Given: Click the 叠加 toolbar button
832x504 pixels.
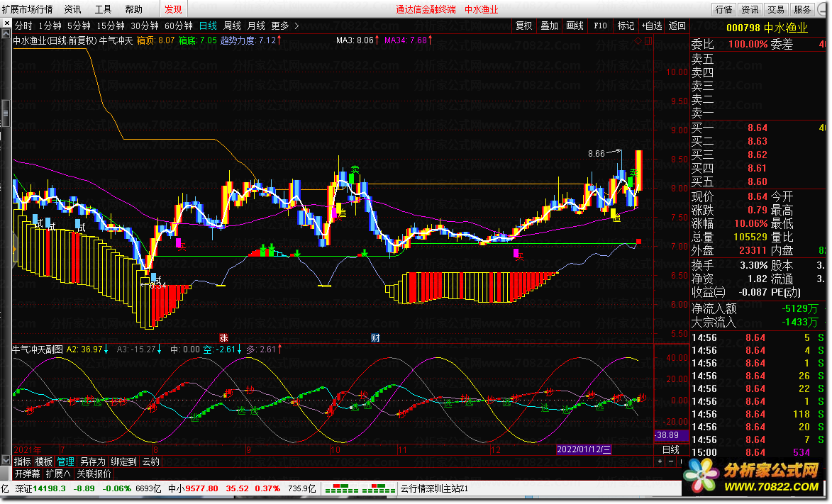Looking at the screenshot, I should [549, 26].
